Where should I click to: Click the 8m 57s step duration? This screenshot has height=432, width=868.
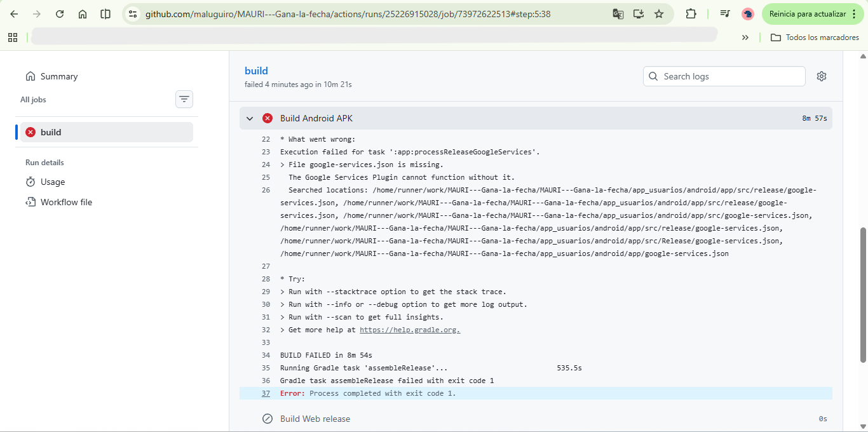point(815,119)
